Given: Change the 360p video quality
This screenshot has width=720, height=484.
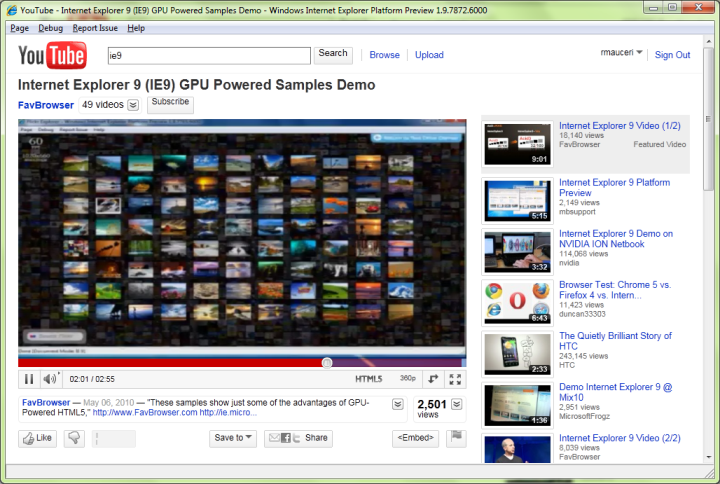Looking at the screenshot, I should point(407,378).
